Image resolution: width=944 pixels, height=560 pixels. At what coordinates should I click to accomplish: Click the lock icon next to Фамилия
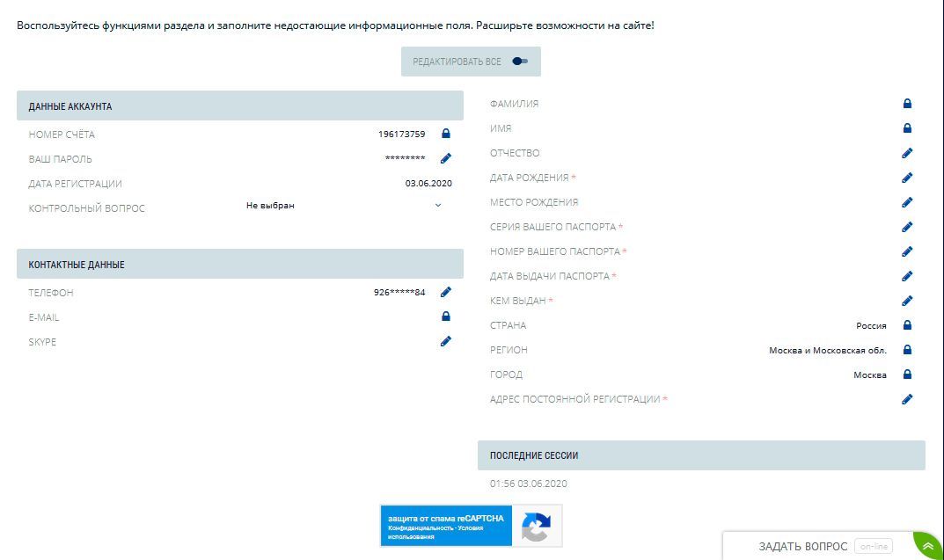pyautogui.click(x=907, y=104)
